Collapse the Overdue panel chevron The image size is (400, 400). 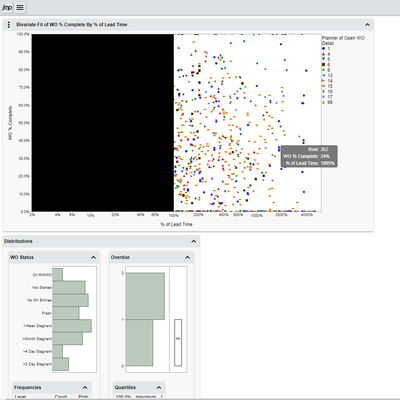[187, 257]
